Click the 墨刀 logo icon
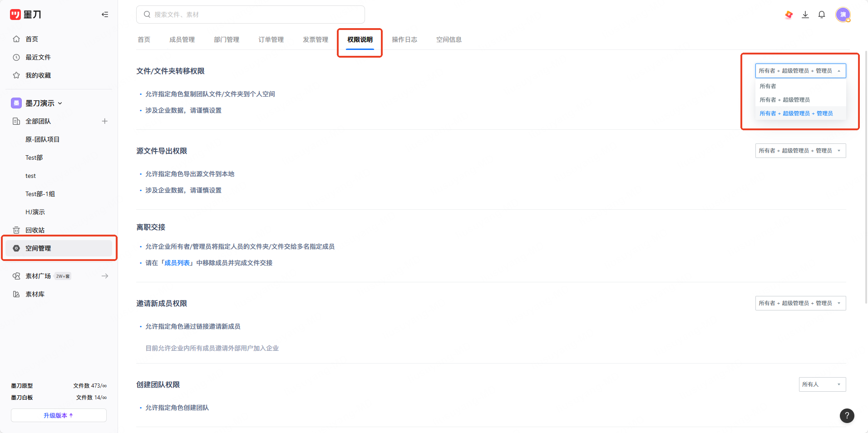Viewport: 868px width, 433px height. click(15, 15)
